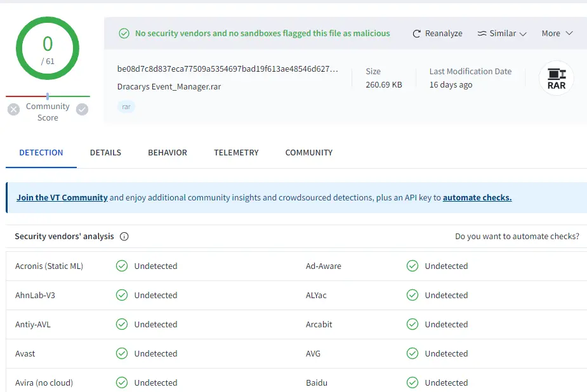Viewport: 587px width, 392px height.
Task: Vote negative with community score X icon
Action: pyautogui.click(x=13, y=110)
